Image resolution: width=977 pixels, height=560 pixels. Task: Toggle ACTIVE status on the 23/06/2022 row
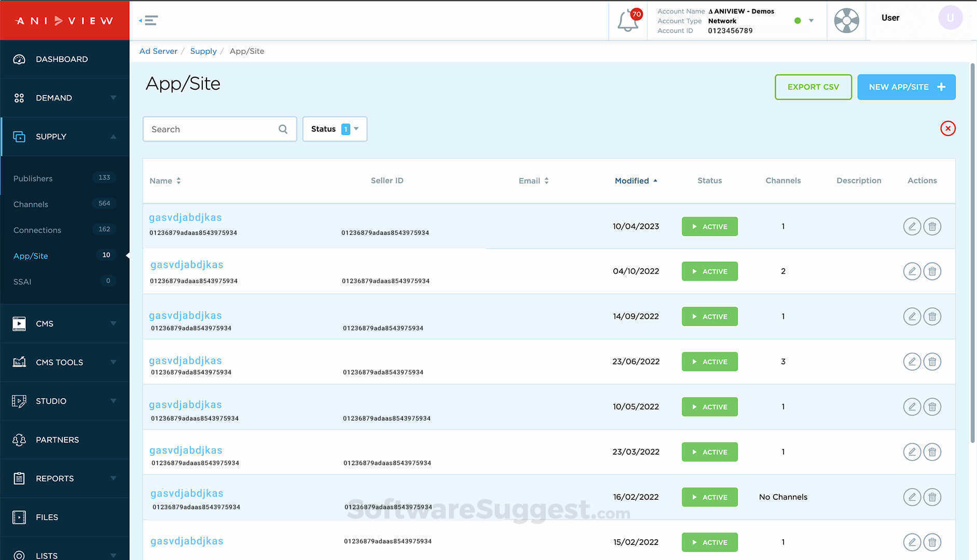[709, 361]
